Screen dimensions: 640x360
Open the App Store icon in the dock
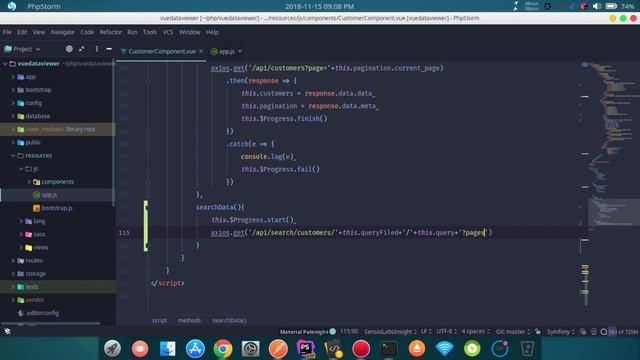195,349
